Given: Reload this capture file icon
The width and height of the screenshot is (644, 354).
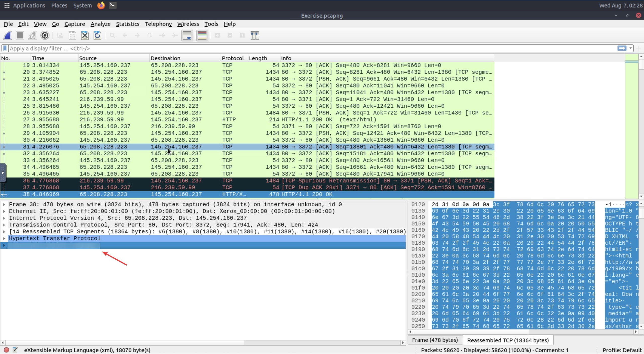Looking at the screenshot, I should (x=97, y=35).
